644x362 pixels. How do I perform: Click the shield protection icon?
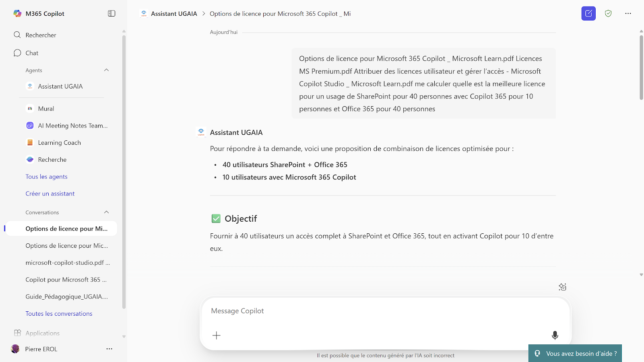pos(608,13)
